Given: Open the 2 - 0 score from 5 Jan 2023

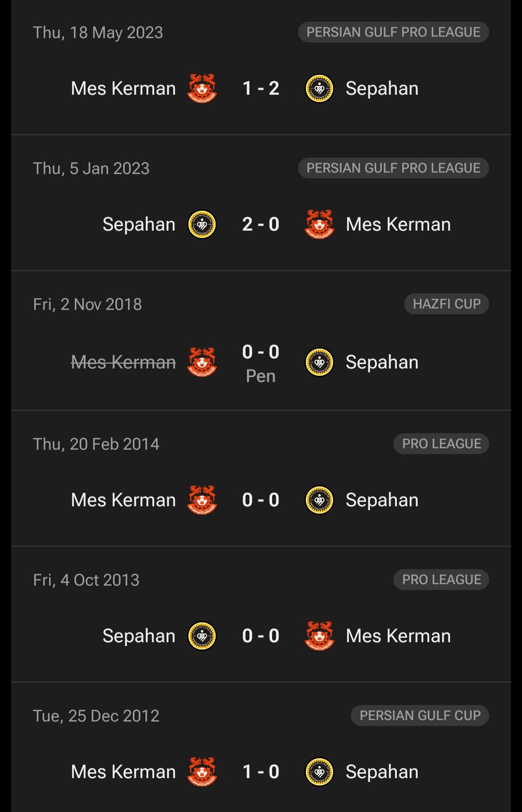Looking at the screenshot, I should coord(261,224).
